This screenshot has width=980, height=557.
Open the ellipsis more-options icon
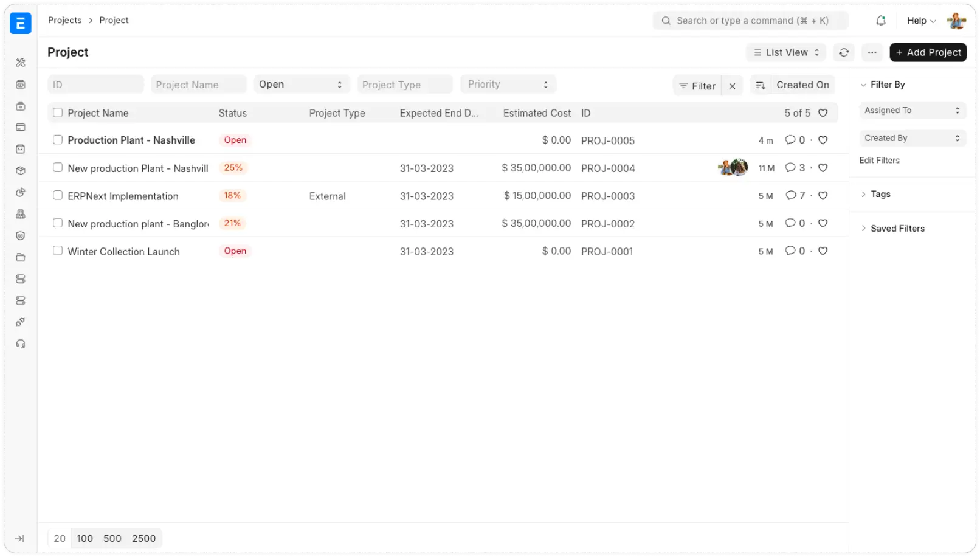click(872, 52)
